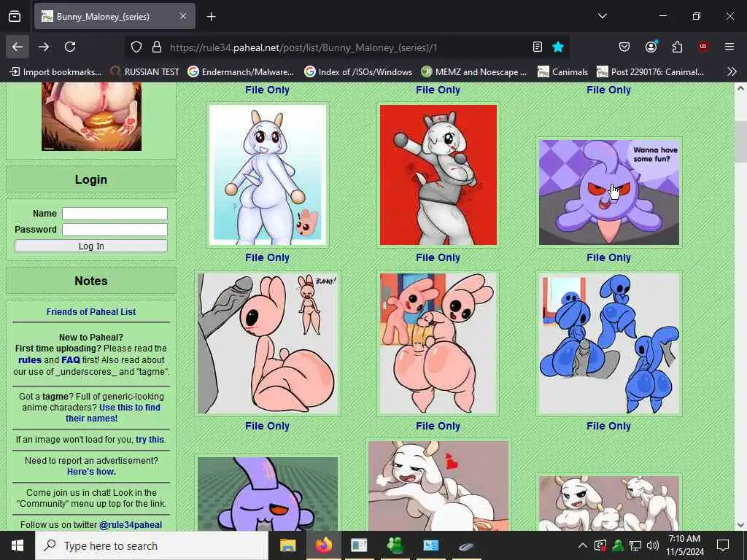Open network status tray icon
This screenshot has height=560, width=747.
coord(635,545)
